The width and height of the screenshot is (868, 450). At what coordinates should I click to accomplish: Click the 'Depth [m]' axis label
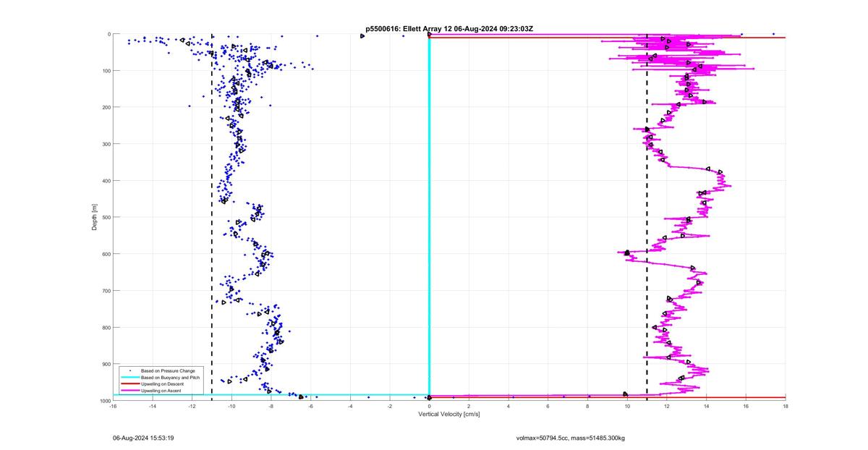[x=95, y=217]
